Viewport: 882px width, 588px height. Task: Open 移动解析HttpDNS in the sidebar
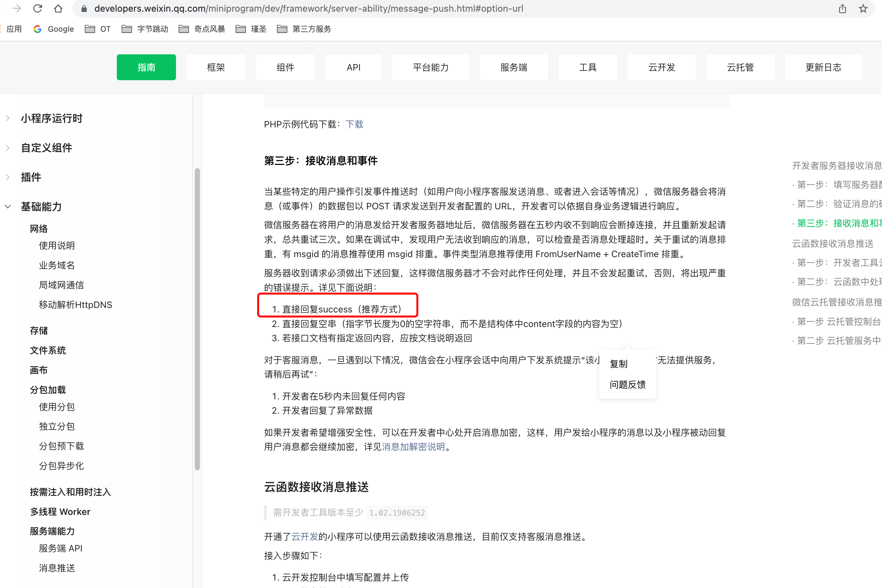pos(75,304)
